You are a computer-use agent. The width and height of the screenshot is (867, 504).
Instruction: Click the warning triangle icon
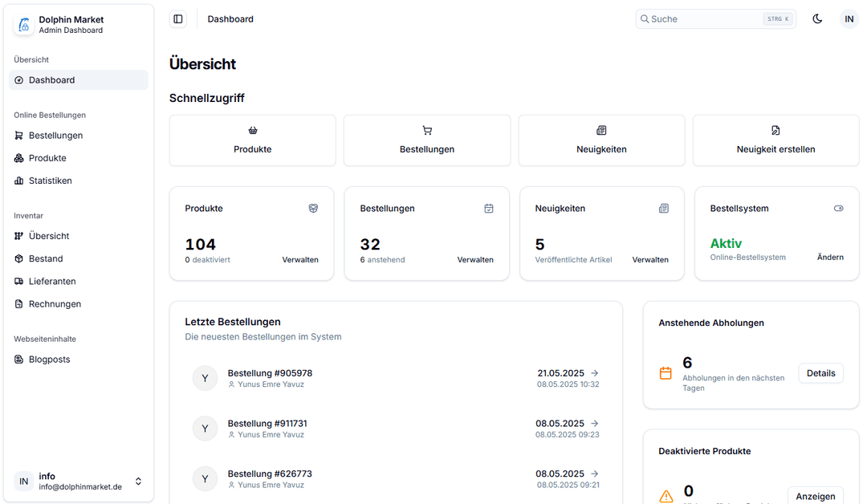click(666, 496)
